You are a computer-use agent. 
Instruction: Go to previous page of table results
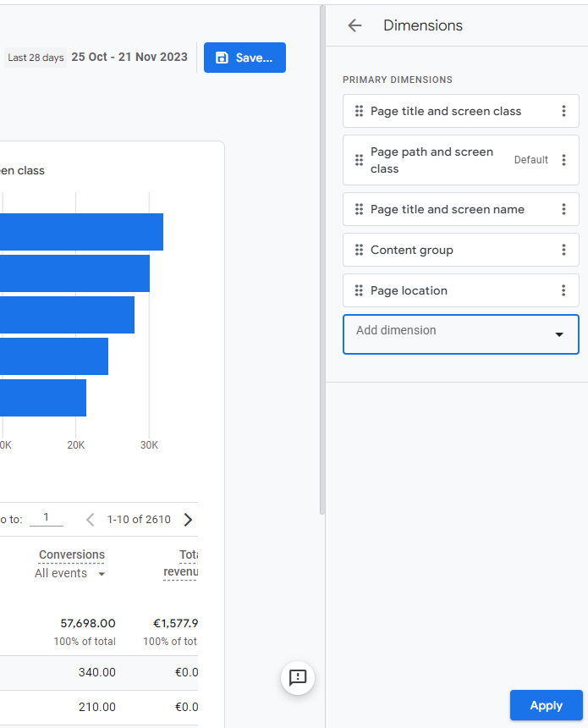click(x=91, y=520)
